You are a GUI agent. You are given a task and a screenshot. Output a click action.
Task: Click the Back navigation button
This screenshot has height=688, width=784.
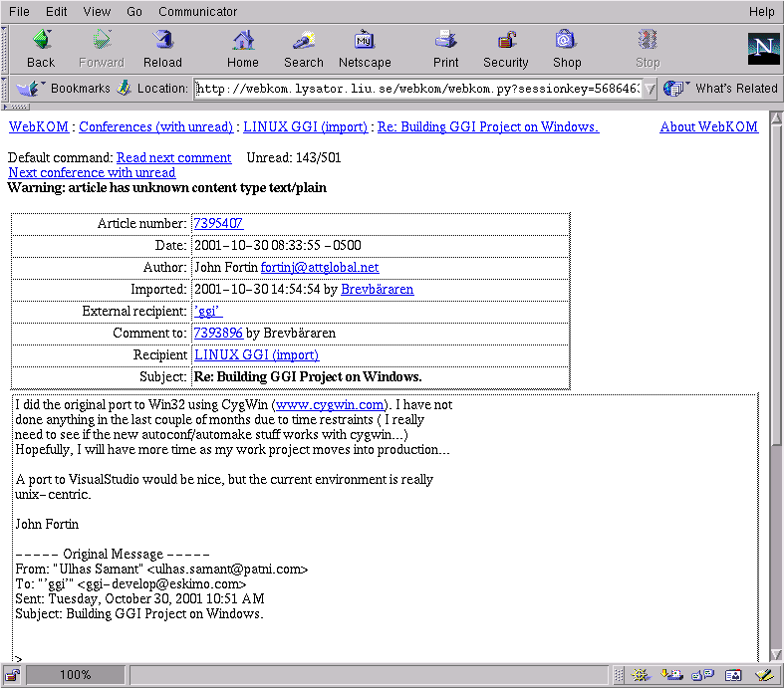[x=41, y=49]
